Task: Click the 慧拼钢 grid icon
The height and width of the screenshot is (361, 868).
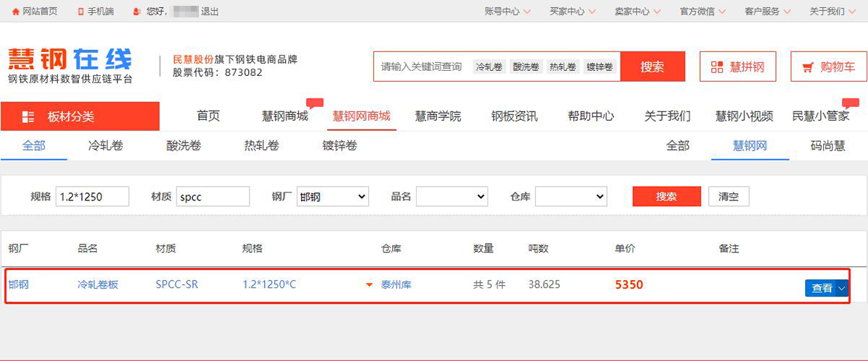Action: pos(717,67)
